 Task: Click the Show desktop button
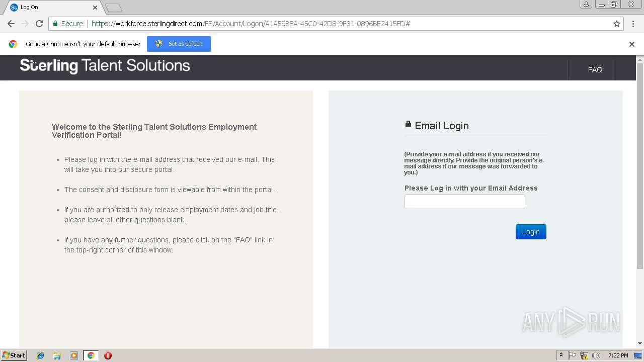click(638, 355)
